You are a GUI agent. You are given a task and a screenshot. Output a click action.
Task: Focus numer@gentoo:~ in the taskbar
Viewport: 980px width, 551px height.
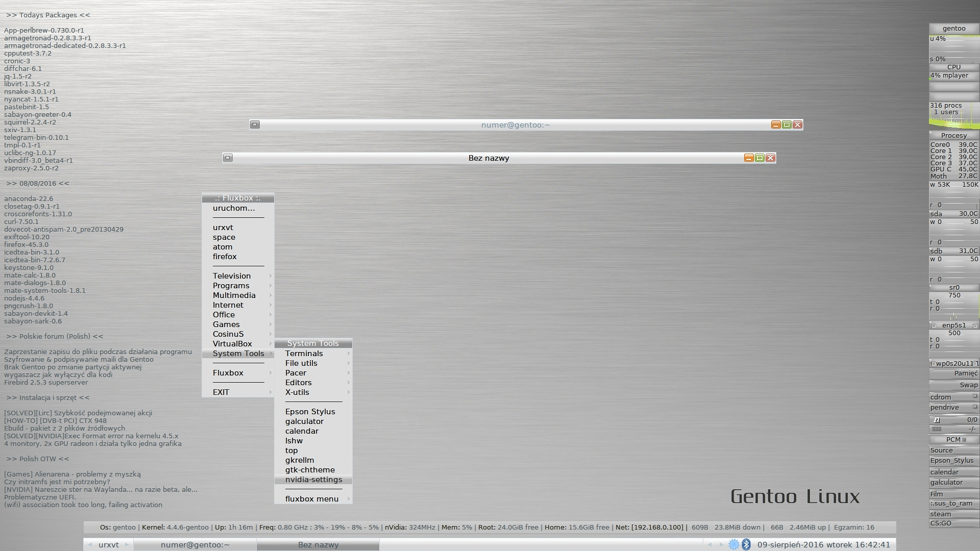point(195,544)
